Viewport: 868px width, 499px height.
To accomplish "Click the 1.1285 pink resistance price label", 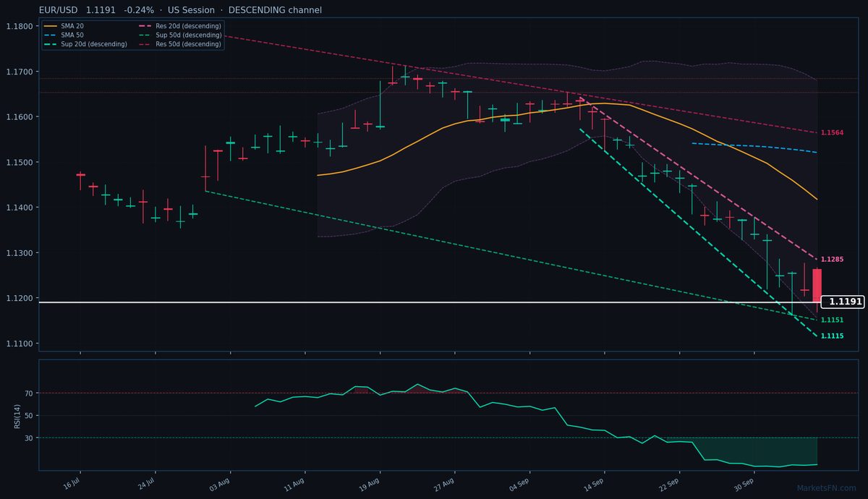I will pyautogui.click(x=832, y=260).
